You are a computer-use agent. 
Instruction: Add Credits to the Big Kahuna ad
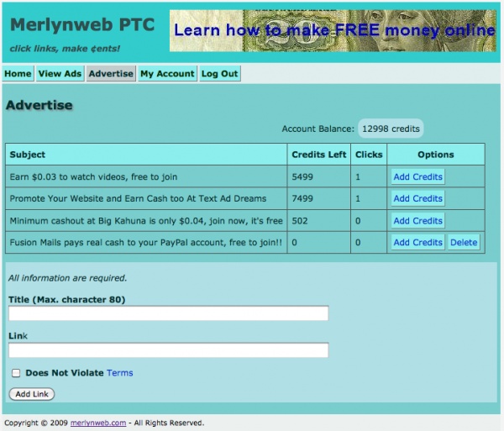(x=417, y=221)
